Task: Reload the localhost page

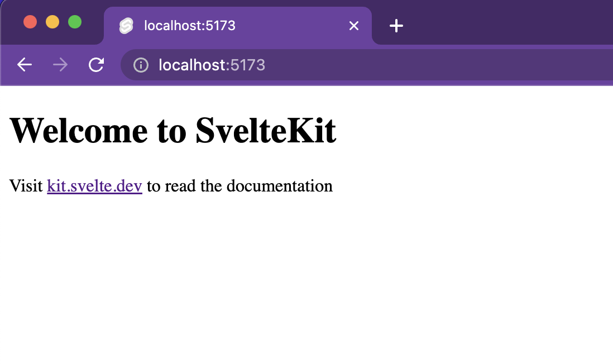Action: [x=96, y=65]
